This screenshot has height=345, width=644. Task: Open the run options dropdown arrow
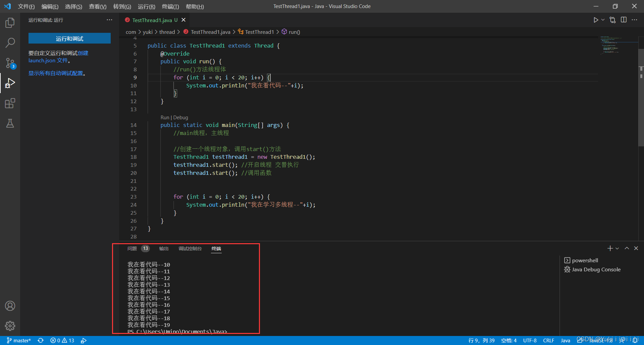tap(603, 20)
